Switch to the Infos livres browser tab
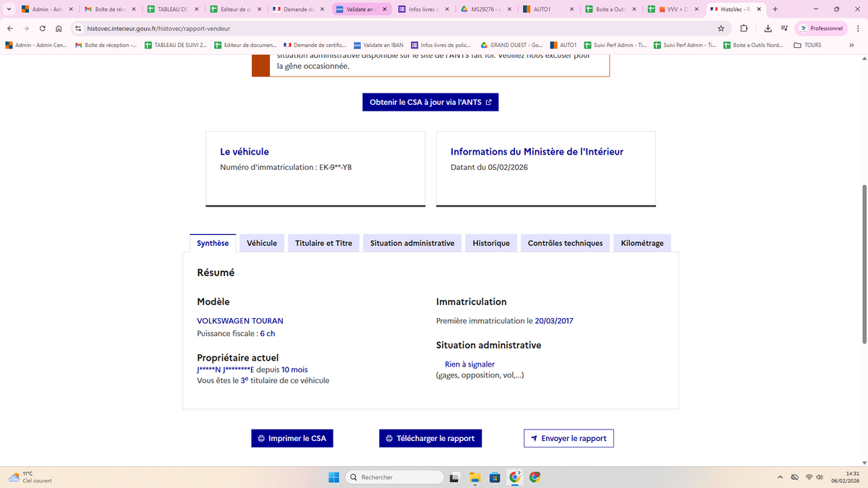 424,9
